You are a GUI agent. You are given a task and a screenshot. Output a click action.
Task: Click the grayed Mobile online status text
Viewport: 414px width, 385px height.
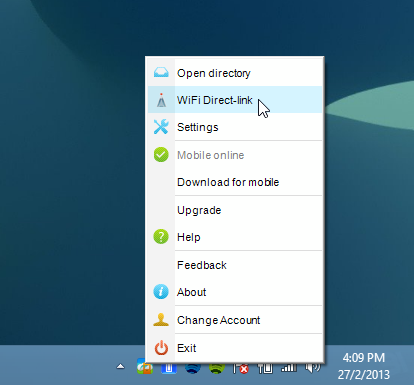210,155
